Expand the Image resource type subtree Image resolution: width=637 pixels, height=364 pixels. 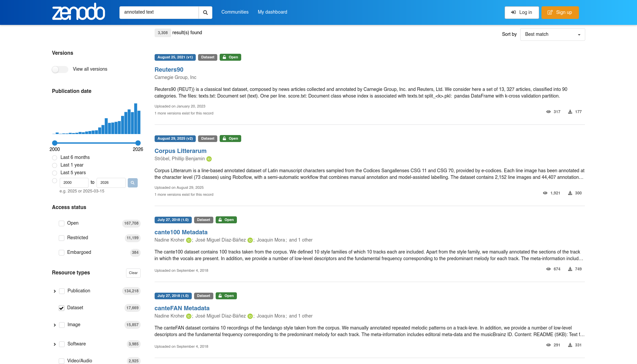coord(55,325)
